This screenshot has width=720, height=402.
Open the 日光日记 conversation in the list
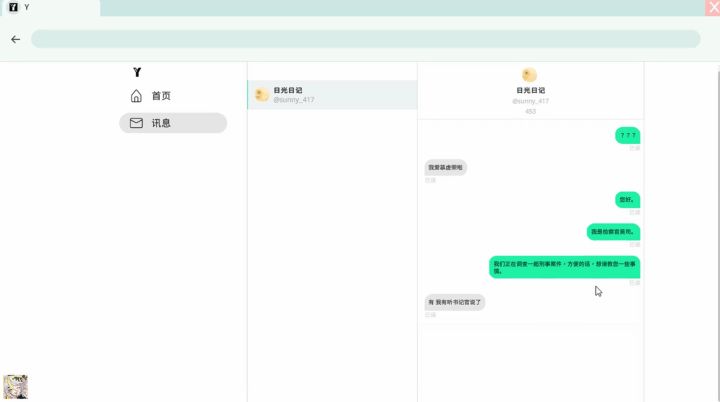pyautogui.click(x=332, y=95)
